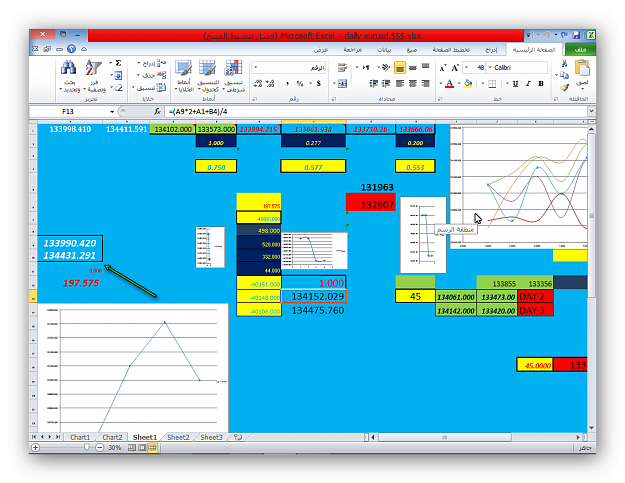The height and width of the screenshot is (483, 625).
Task: Click Format cells (تنسيق) button
Action: (149, 87)
